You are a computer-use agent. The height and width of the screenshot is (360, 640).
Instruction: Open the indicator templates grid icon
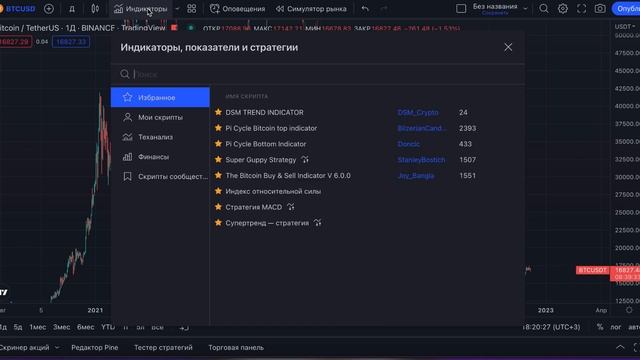(191, 9)
